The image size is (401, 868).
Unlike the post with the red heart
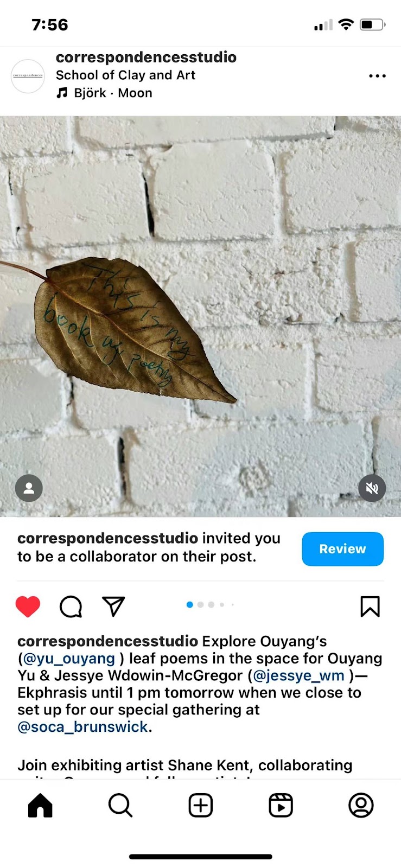[28, 606]
